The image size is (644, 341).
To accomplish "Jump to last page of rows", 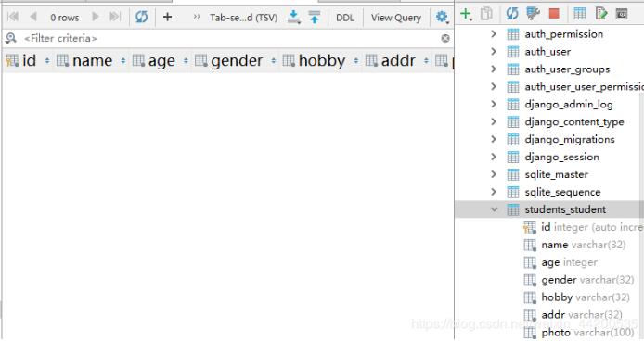I will [x=115, y=17].
